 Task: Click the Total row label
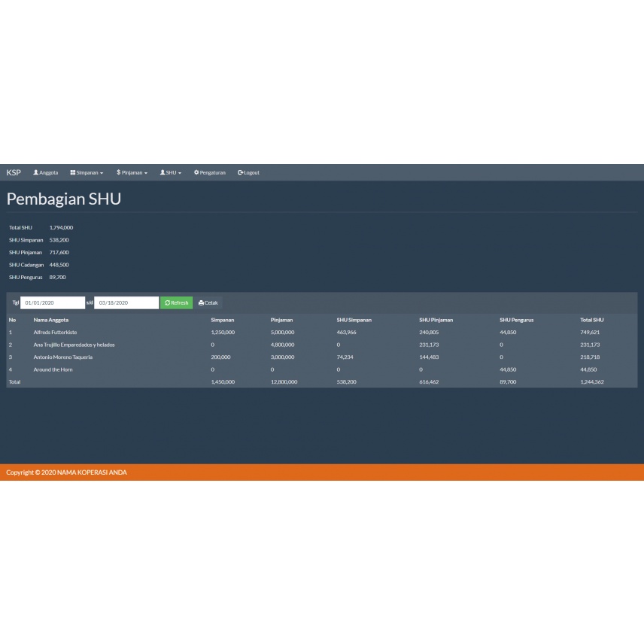coord(15,382)
